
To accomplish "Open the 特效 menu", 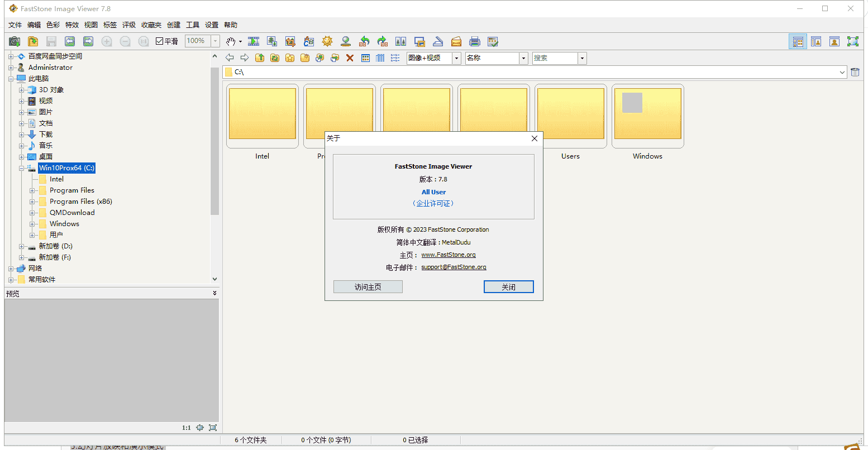I will coord(72,25).
